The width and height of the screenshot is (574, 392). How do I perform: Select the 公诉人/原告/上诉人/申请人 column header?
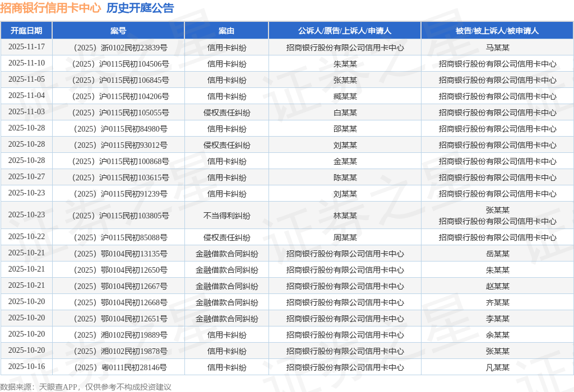click(345, 31)
